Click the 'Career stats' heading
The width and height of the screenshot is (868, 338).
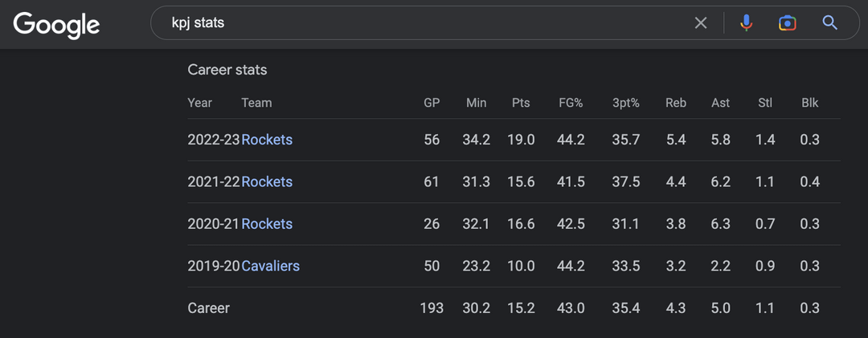[x=227, y=70]
